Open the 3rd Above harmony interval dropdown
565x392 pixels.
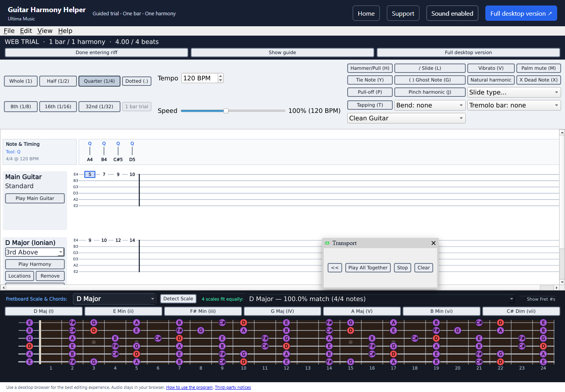35,252
